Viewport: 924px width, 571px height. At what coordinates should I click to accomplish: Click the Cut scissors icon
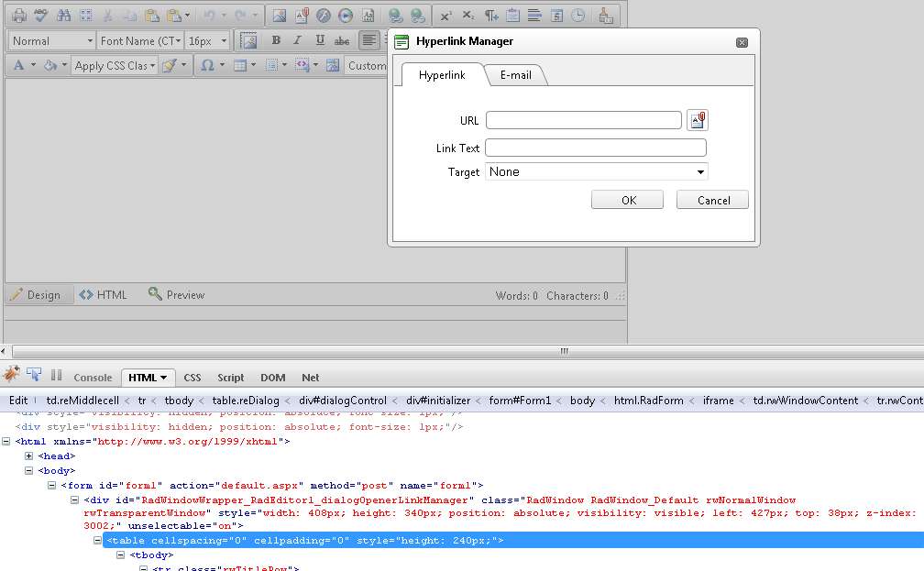[x=108, y=16]
